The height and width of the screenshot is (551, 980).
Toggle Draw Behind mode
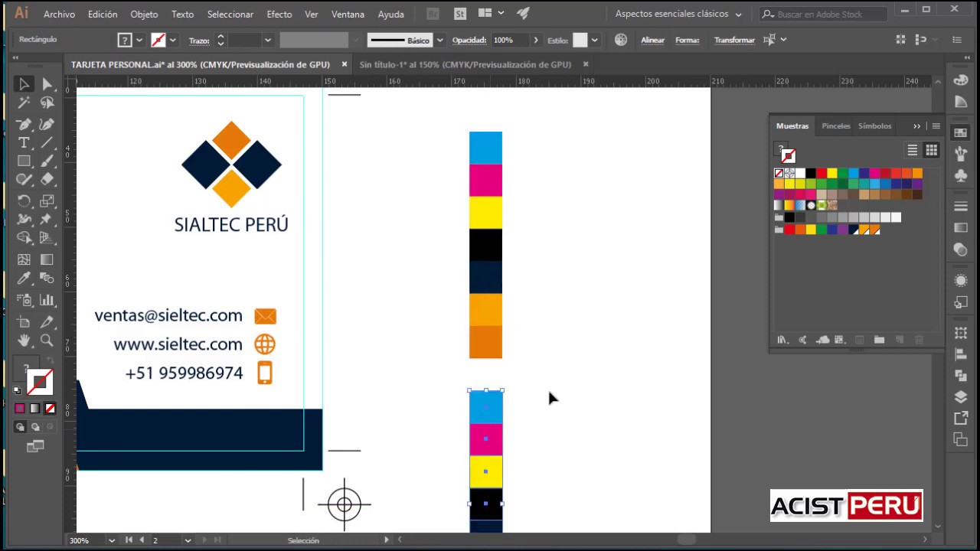click(35, 427)
